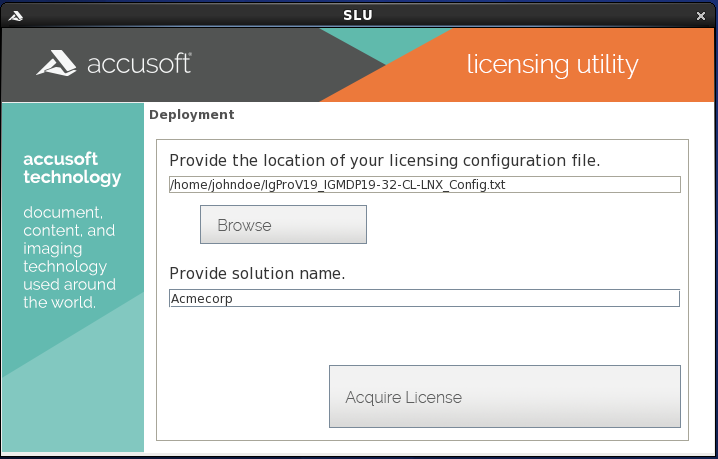This screenshot has width=718, height=459.
Task: Click the solution name field containing Acmecorp
Action: click(x=424, y=298)
